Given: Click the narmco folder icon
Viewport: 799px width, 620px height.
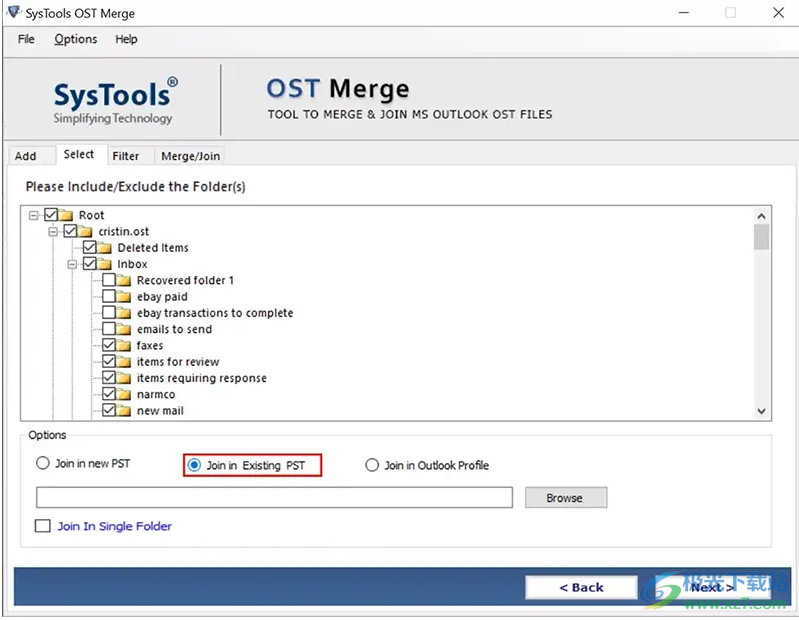Looking at the screenshot, I should click(124, 395).
